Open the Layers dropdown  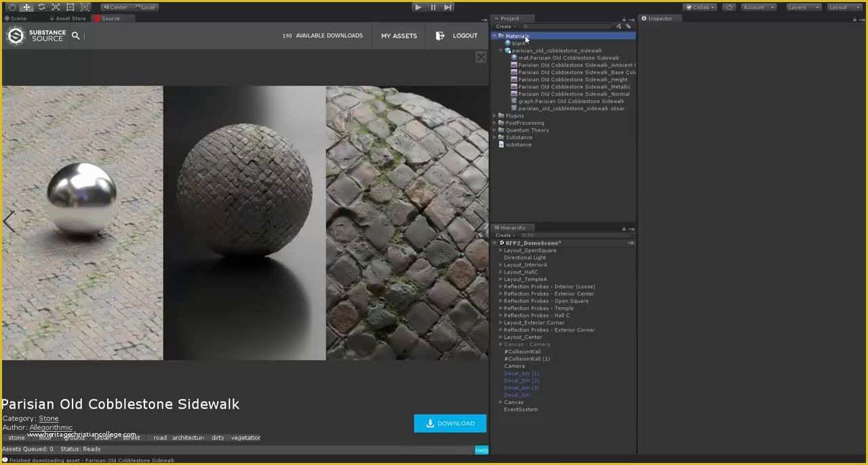tap(803, 7)
